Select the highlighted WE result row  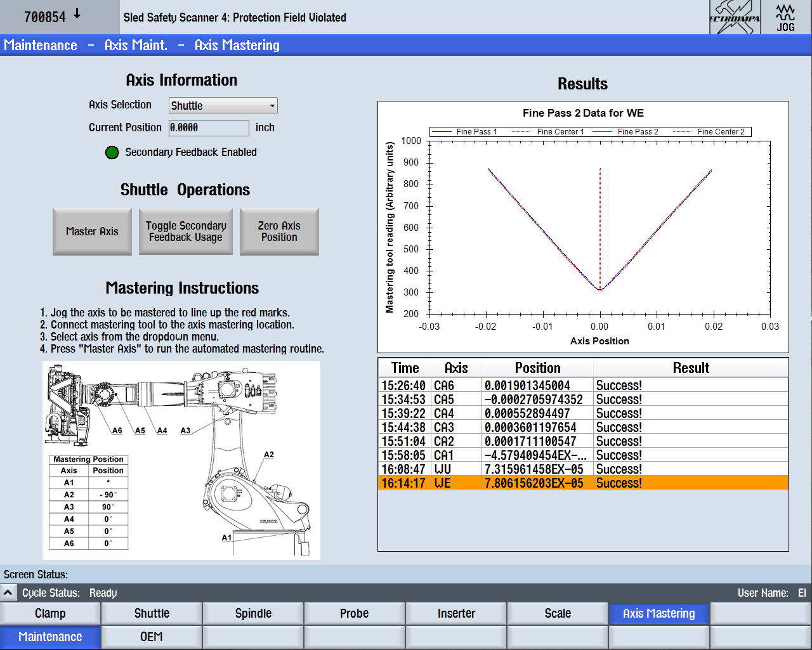point(582,483)
